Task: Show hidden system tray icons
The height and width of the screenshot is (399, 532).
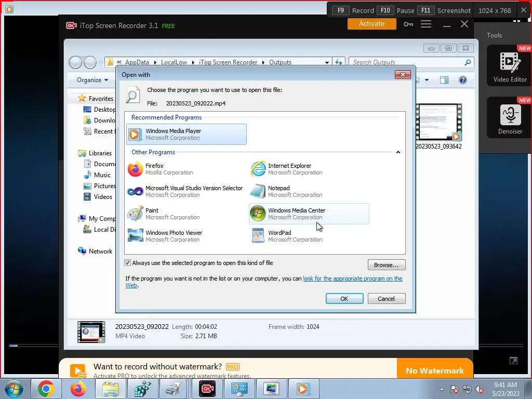Action: pos(442,389)
